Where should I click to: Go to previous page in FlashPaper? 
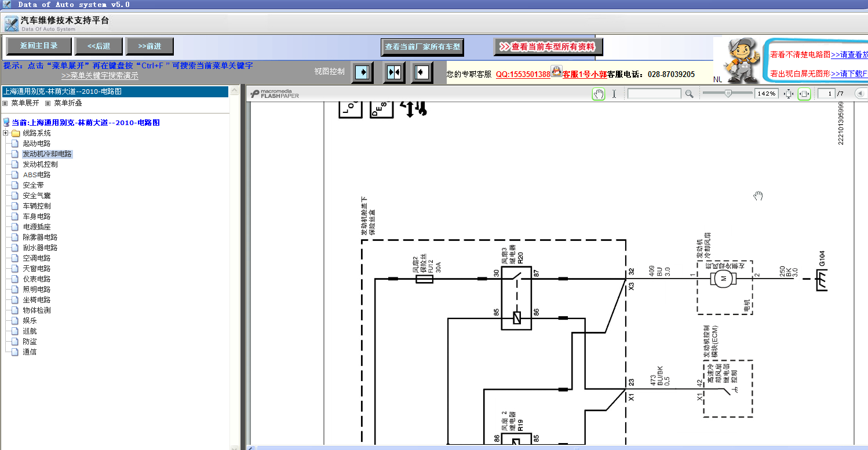860,94
